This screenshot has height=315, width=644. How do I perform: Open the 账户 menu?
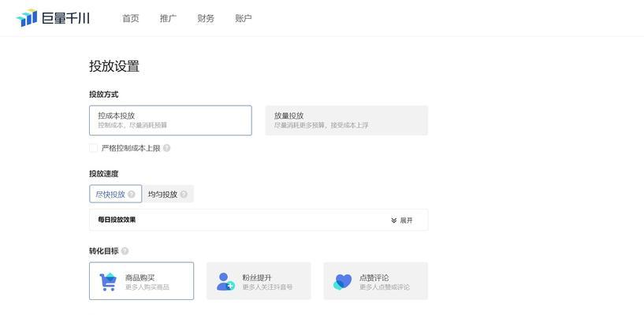[243, 18]
